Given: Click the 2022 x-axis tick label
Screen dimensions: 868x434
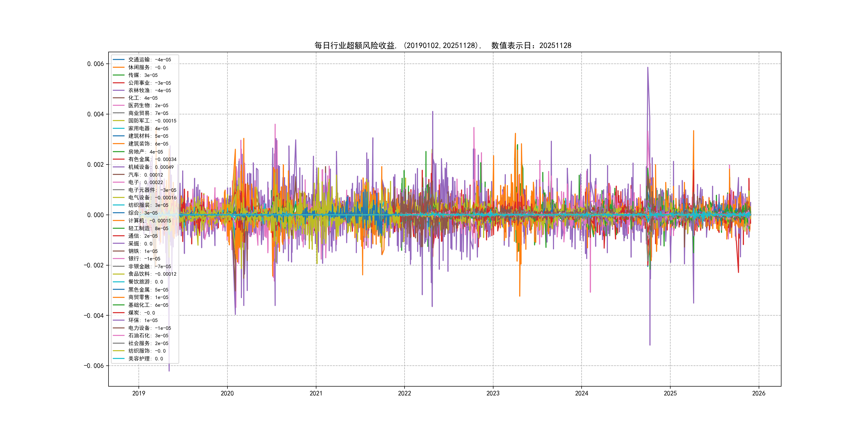Looking at the screenshot, I should pyautogui.click(x=404, y=393).
